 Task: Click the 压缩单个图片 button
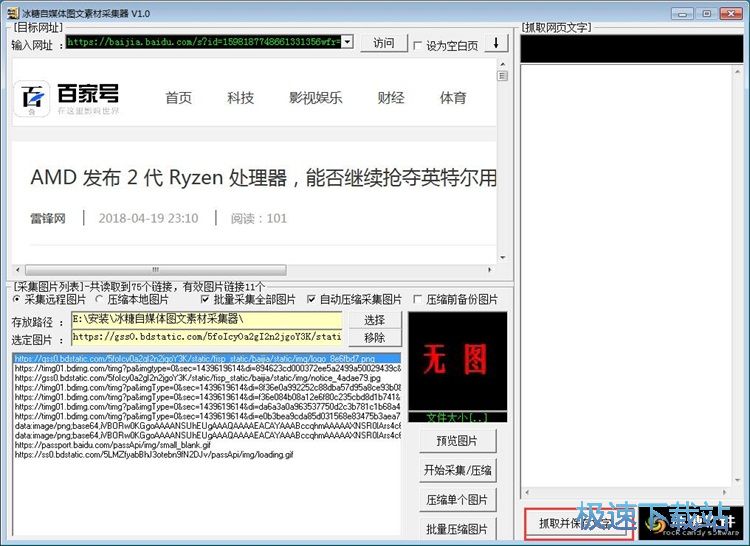(x=457, y=500)
